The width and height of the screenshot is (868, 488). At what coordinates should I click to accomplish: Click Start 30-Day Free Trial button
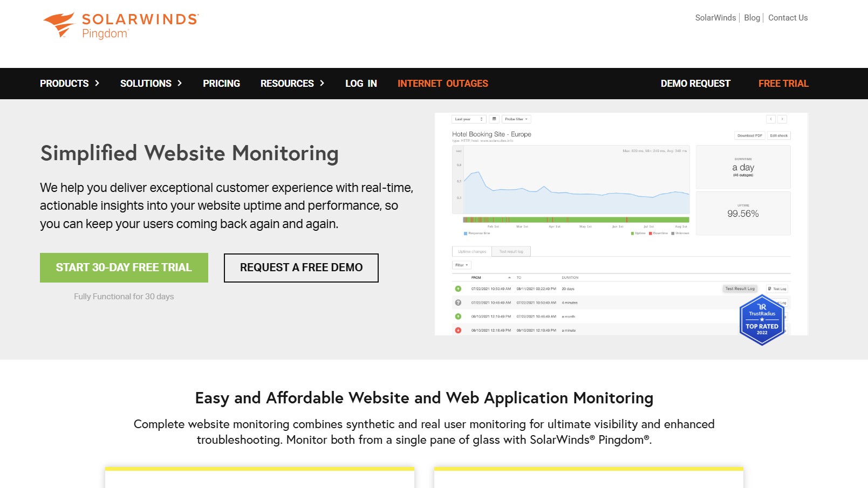click(x=124, y=267)
